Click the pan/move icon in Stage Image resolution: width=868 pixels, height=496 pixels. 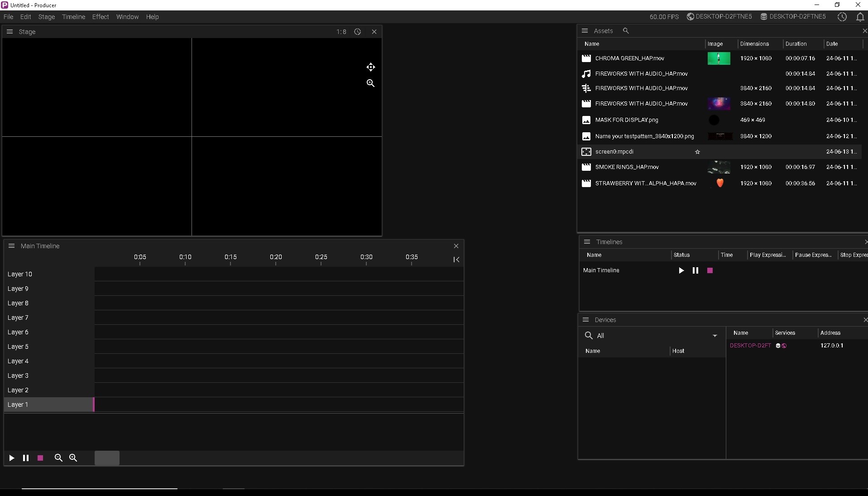pos(370,67)
